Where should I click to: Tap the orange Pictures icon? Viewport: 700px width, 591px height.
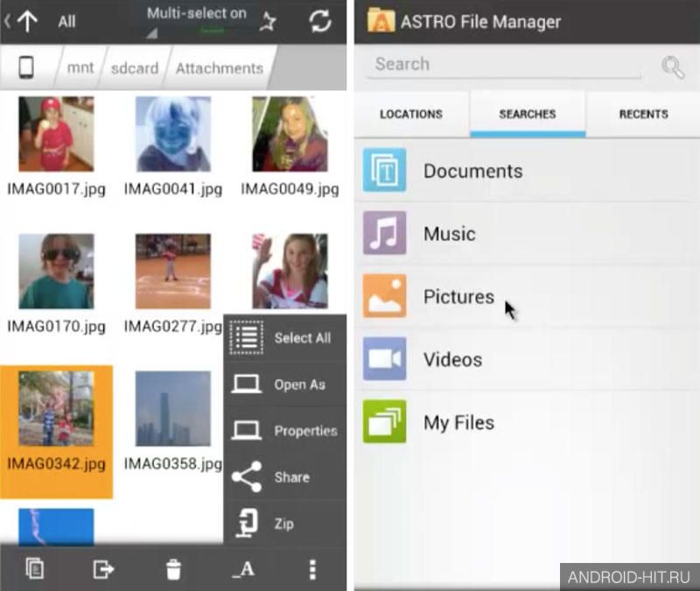(x=384, y=296)
